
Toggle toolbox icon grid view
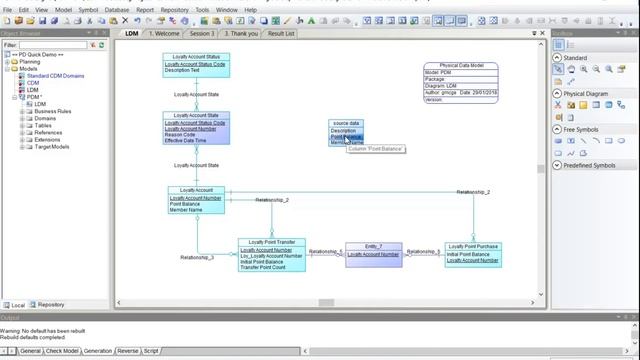coord(559,45)
